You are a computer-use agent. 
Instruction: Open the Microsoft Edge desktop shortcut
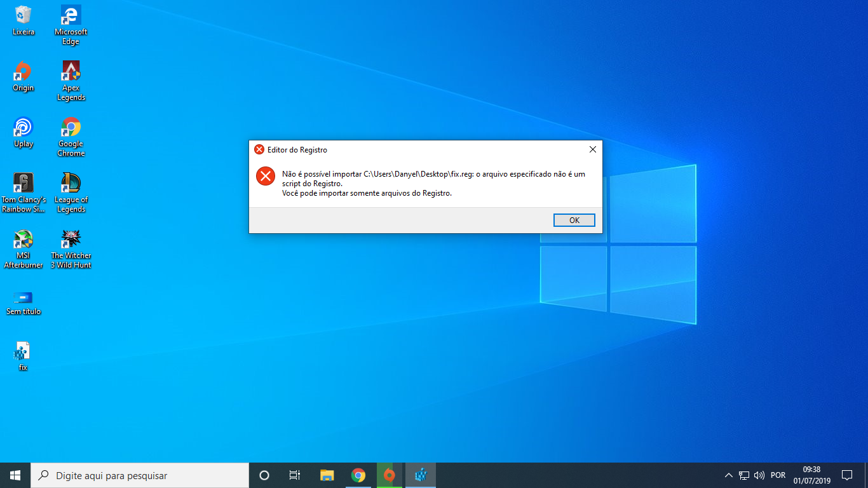[71, 25]
